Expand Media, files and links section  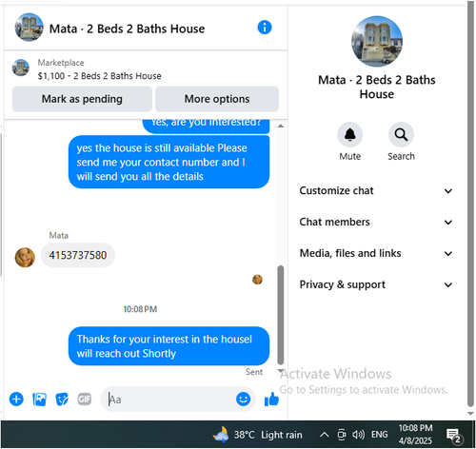(x=376, y=253)
